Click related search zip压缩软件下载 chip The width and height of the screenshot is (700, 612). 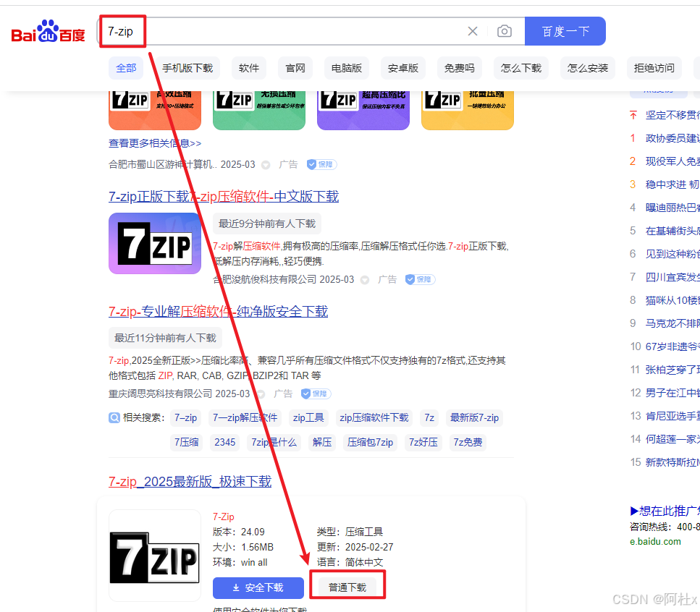click(374, 418)
